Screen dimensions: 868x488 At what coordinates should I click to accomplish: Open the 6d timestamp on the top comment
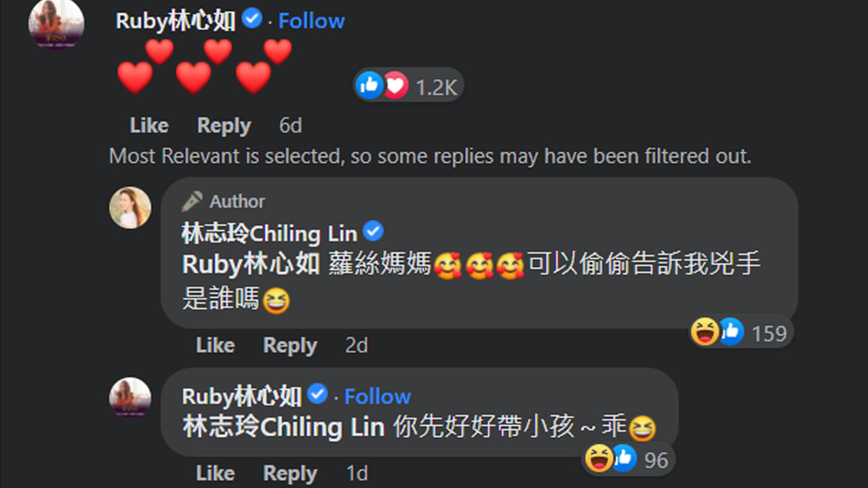(x=291, y=125)
